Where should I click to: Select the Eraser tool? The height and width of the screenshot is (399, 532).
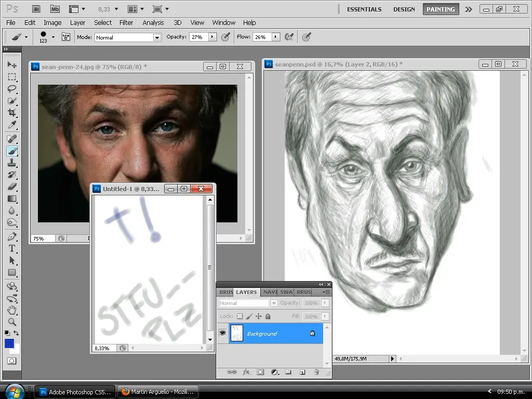[12, 187]
